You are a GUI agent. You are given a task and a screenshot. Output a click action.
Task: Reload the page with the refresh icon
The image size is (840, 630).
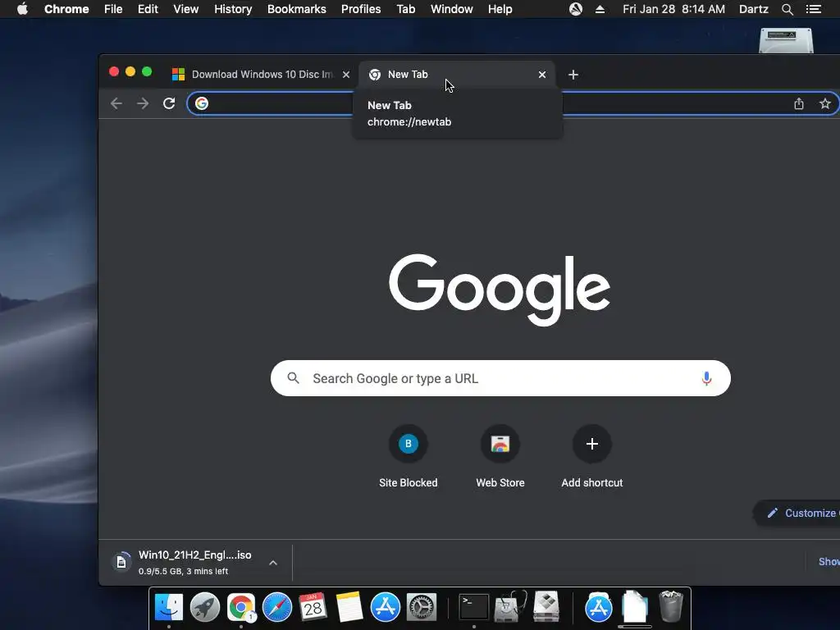click(x=169, y=103)
